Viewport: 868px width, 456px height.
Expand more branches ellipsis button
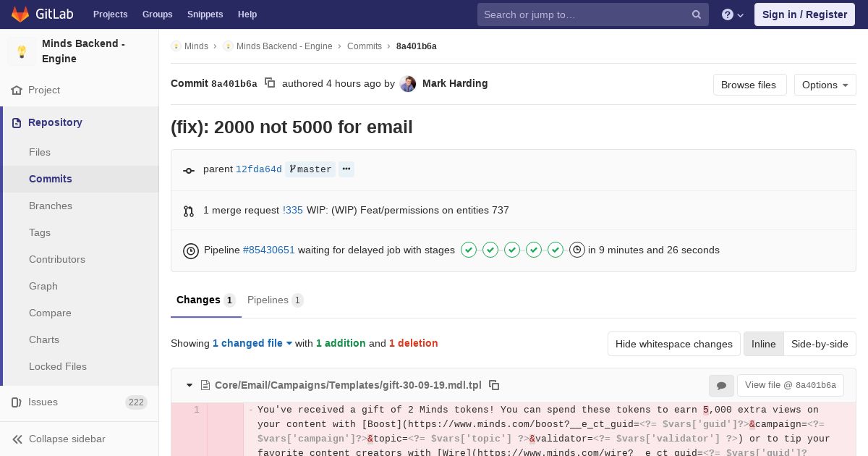(346, 169)
